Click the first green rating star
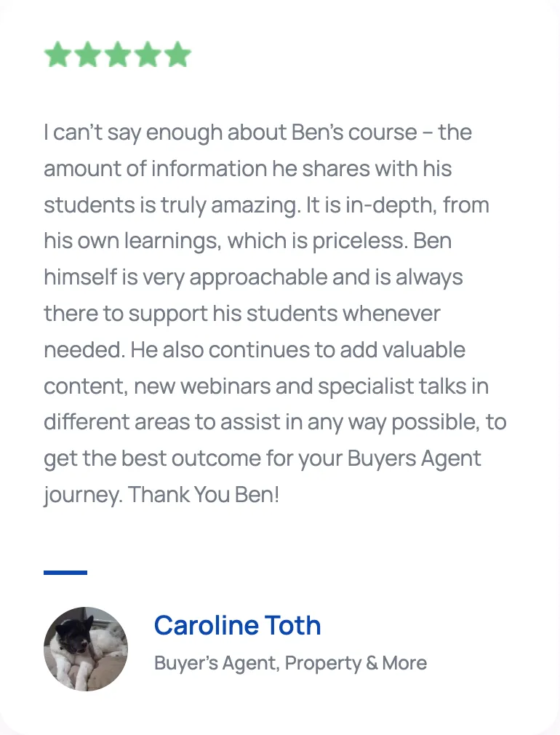Viewport: 560px width, 735px height. coord(57,54)
